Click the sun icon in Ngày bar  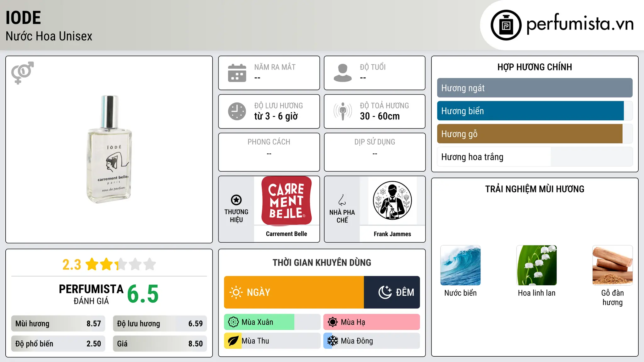click(x=236, y=292)
